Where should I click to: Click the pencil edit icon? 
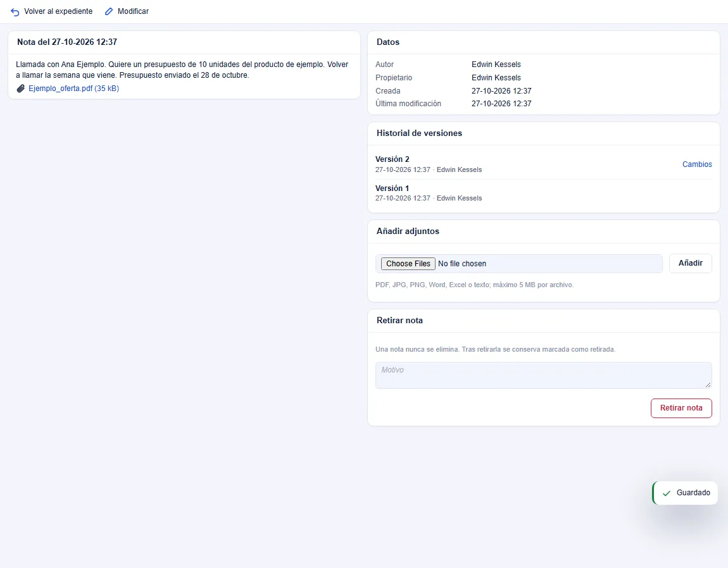click(109, 11)
